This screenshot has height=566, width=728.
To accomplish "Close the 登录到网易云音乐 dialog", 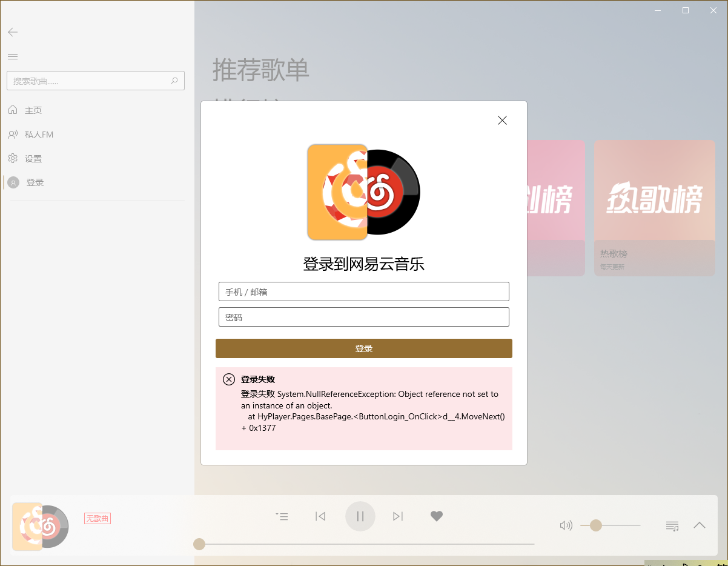I will (502, 120).
